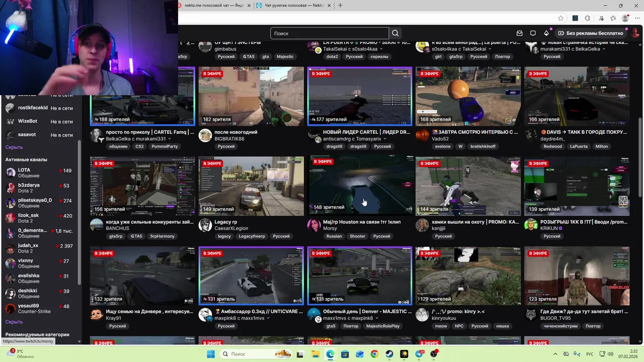Open Morsy channel avatar
This screenshot has height=362, width=644.
point(314,225)
